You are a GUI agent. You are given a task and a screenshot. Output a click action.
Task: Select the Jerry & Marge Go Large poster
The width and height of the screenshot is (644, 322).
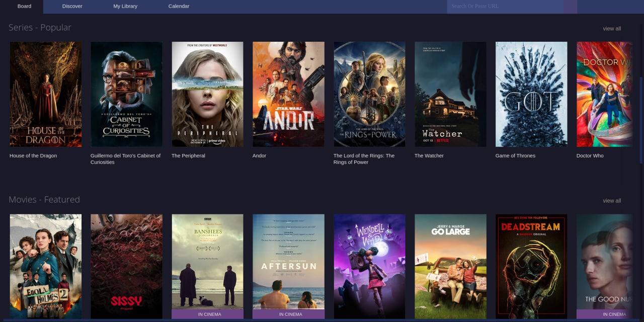pyautogui.click(x=450, y=267)
